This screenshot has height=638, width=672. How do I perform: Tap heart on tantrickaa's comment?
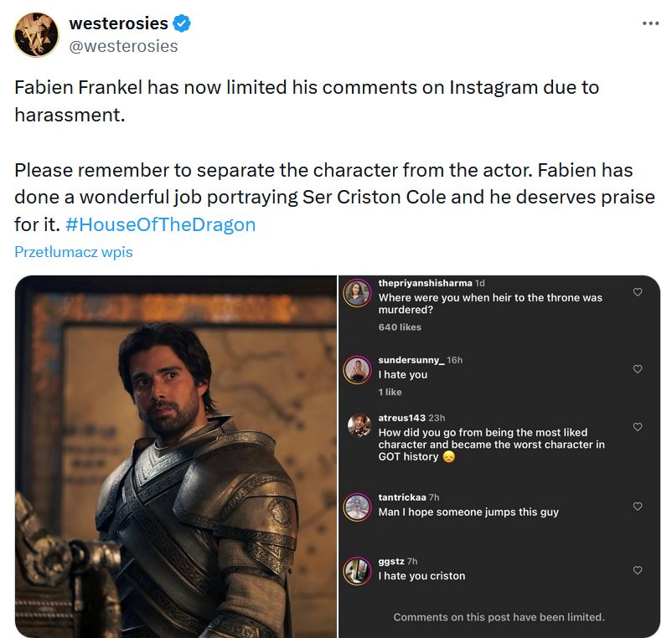(x=638, y=507)
